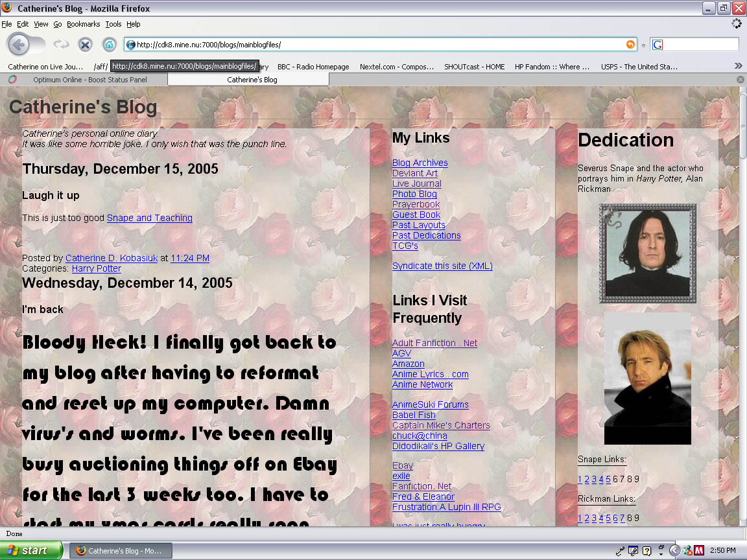Screen dimensions: 747x560
Task: Open SHOUTcast HOME bookmark
Action: tap(474, 67)
